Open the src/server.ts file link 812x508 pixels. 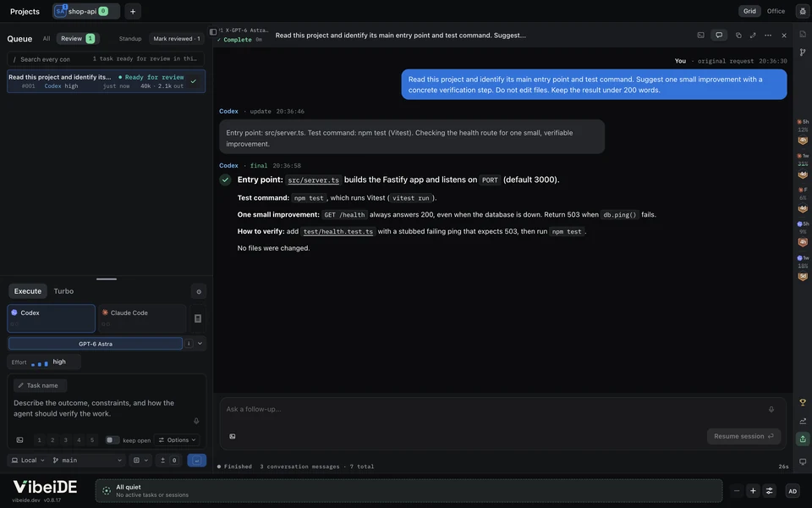pos(313,179)
